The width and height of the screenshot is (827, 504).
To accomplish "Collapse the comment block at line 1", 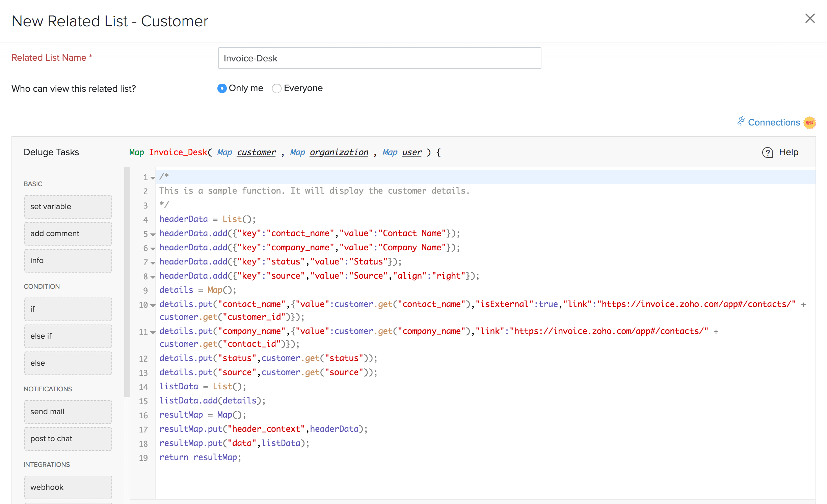I will coord(153,178).
